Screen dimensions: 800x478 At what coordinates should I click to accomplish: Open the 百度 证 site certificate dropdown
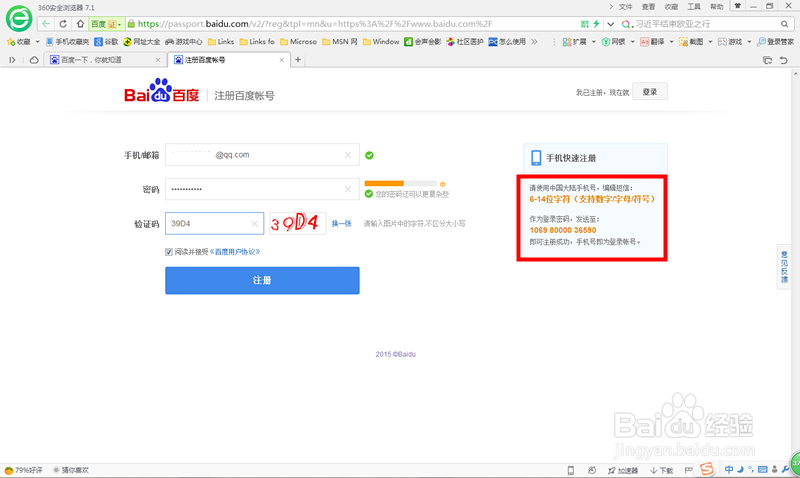pyautogui.click(x=106, y=24)
